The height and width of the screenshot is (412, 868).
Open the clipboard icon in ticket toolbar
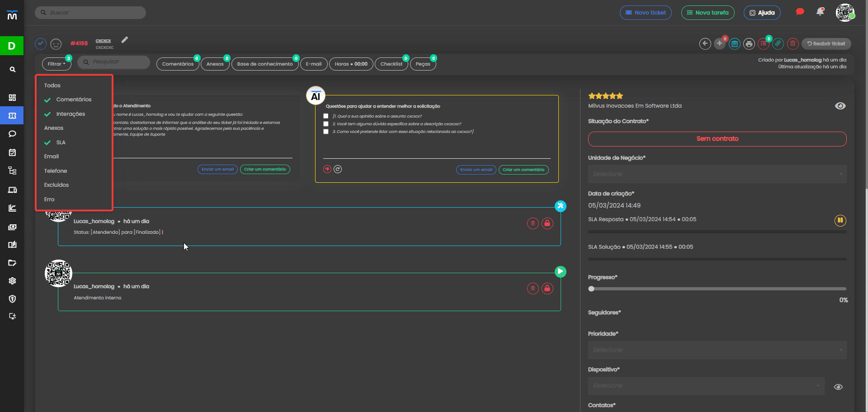(x=735, y=44)
